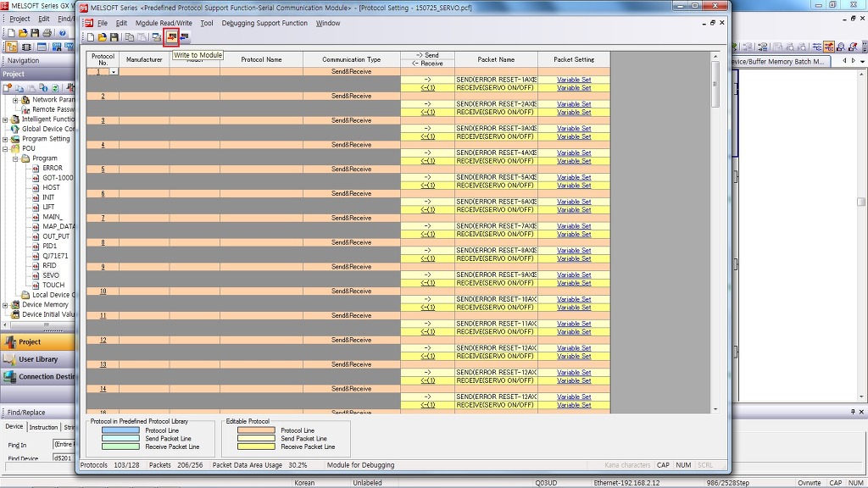Click the Project button in navigation pane
Viewport: 868px width, 488px height.
(37, 342)
